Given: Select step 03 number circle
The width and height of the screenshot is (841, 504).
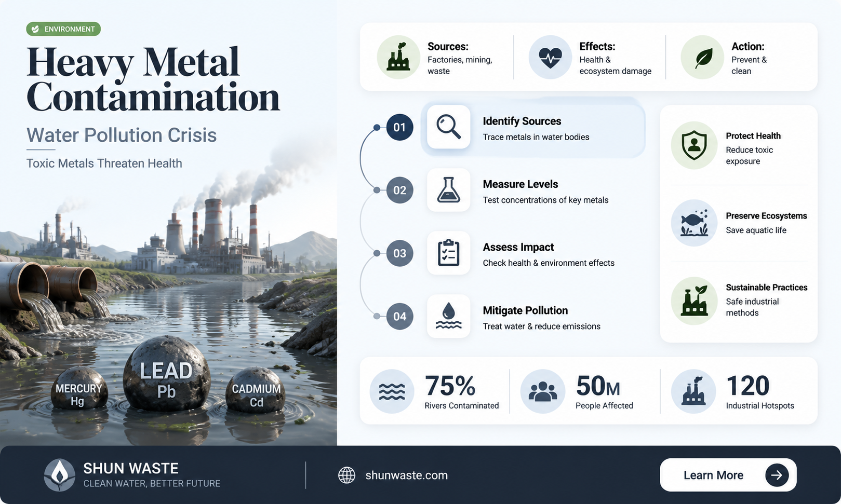Looking at the screenshot, I should pyautogui.click(x=399, y=253).
